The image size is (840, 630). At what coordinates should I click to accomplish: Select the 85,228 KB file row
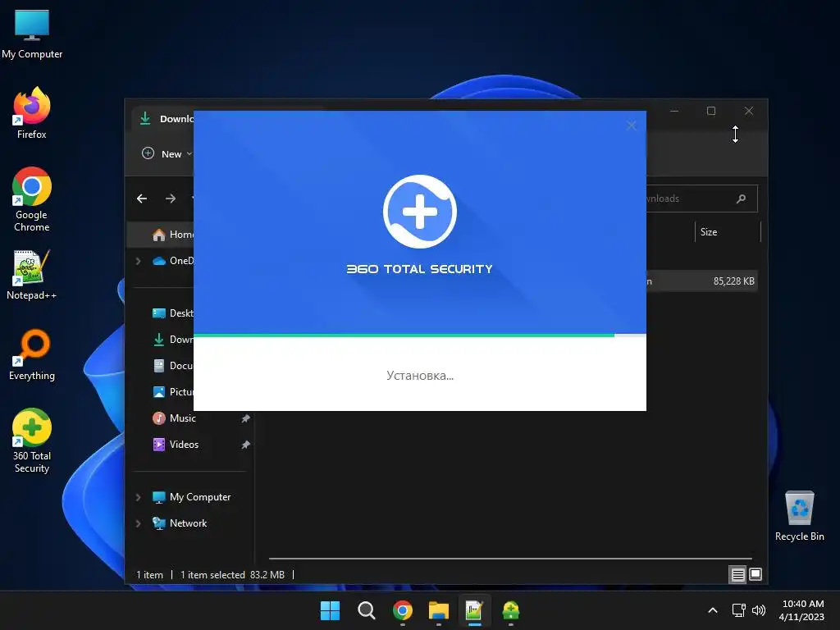702,281
